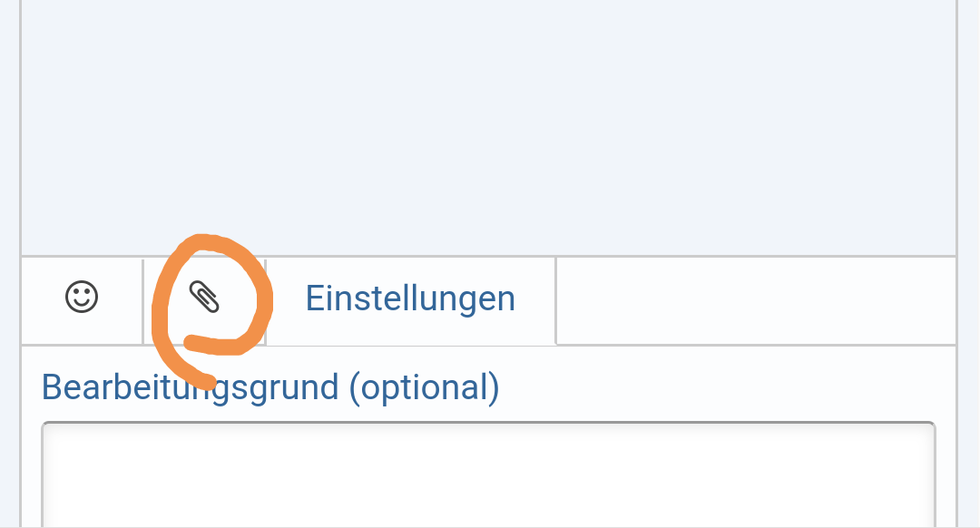
Task: Click the Bearbeitungsgrund (optional) label
Action: [270, 387]
